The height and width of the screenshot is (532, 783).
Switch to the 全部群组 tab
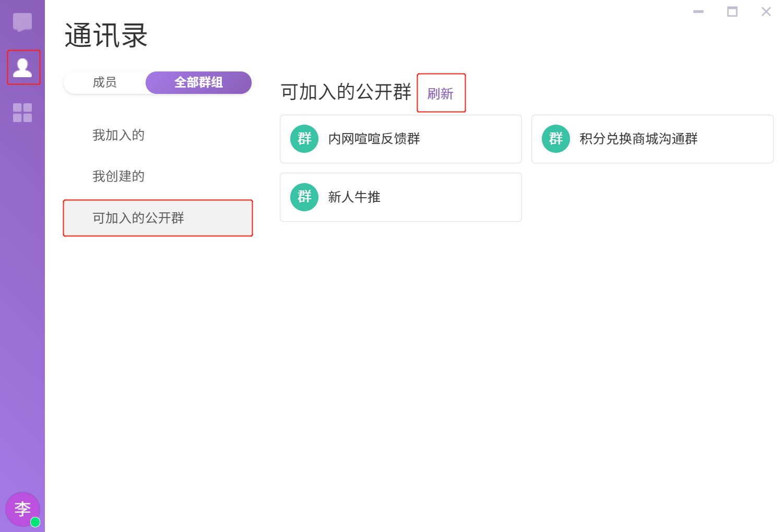198,82
